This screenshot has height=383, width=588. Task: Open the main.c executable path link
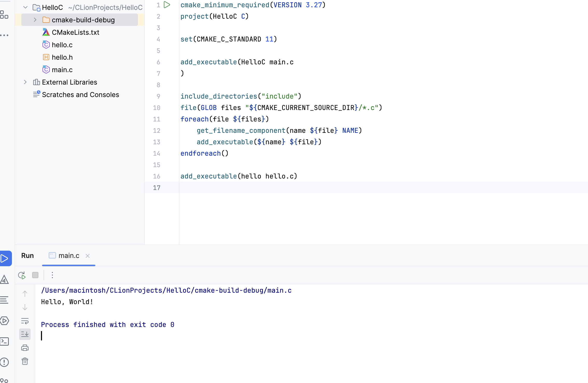166,290
